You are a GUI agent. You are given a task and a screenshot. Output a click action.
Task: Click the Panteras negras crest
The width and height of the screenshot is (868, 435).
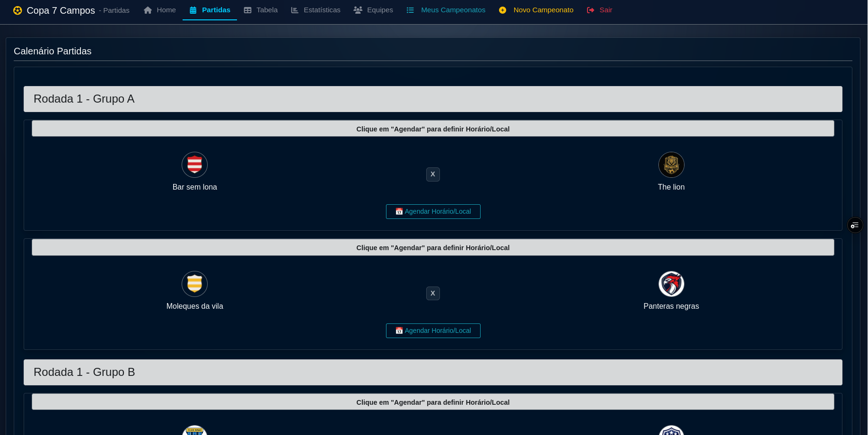tap(671, 284)
